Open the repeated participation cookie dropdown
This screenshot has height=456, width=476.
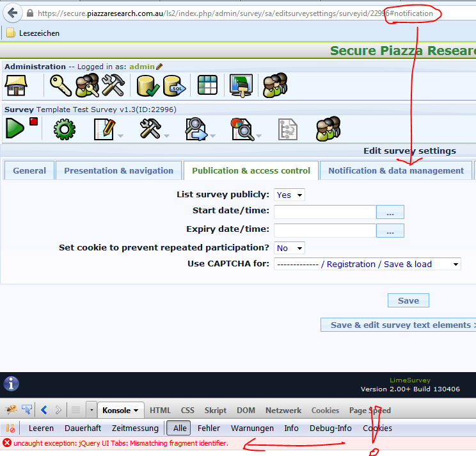tap(289, 248)
